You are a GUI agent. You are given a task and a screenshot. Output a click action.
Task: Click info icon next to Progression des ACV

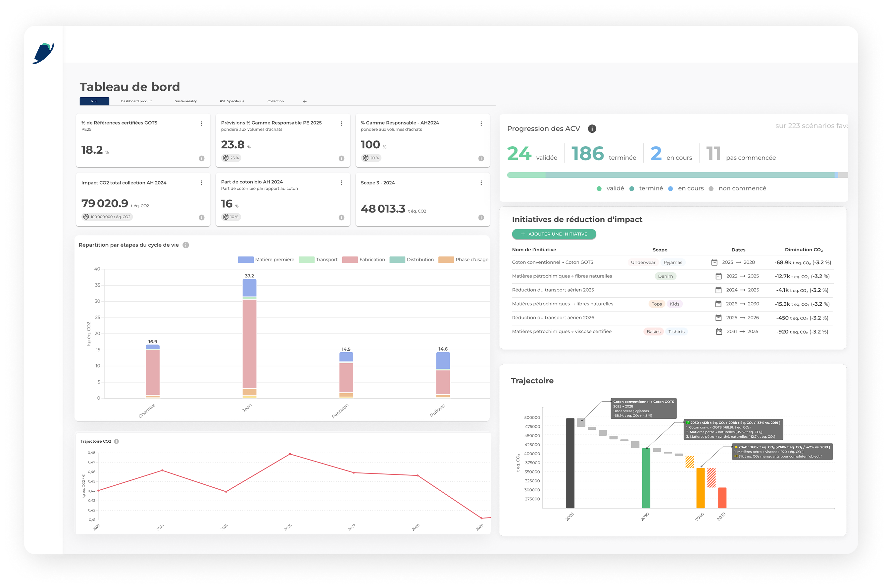pos(593,129)
